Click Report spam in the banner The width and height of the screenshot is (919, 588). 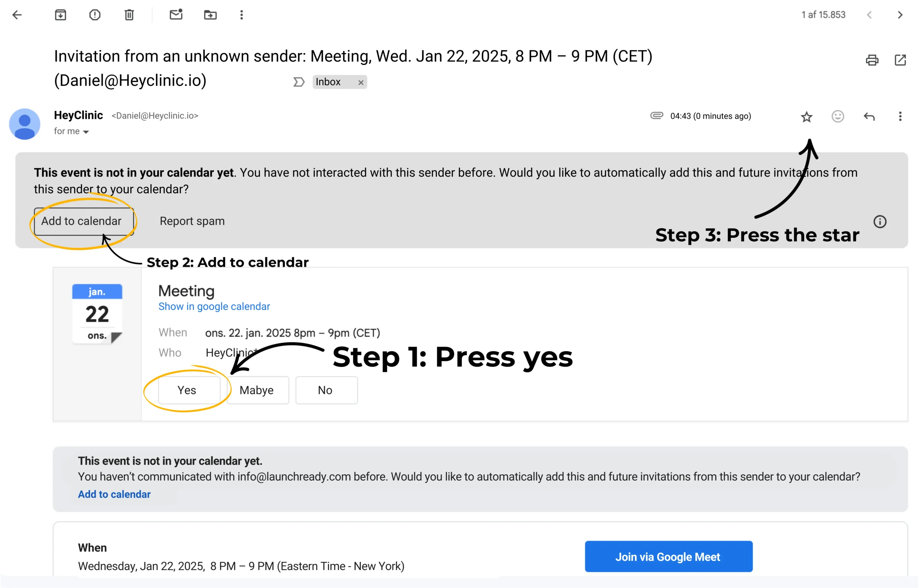(192, 221)
